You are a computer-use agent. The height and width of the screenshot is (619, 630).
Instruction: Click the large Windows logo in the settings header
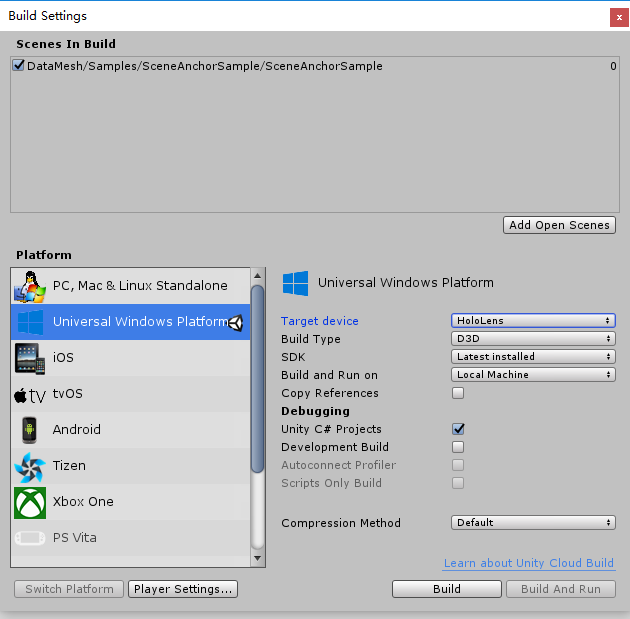click(x=295, y=283)
